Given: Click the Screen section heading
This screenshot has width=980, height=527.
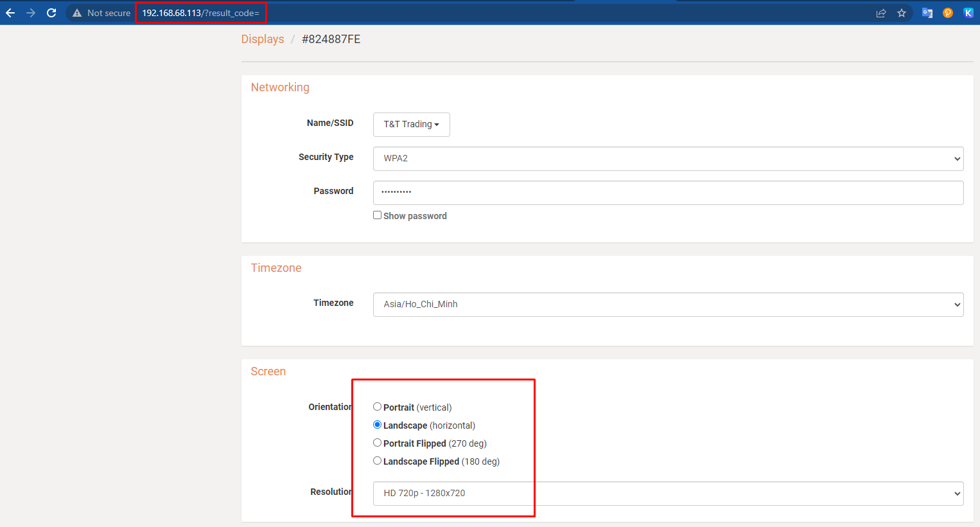Looking at the screenshot, I should (x=268, y=371).
